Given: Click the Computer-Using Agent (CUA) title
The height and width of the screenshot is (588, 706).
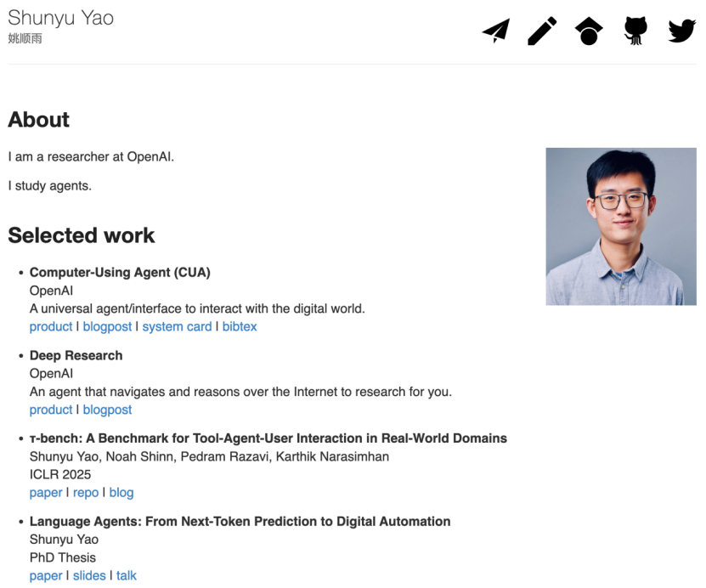Looking at the screenshot, I should coord(120,273).
